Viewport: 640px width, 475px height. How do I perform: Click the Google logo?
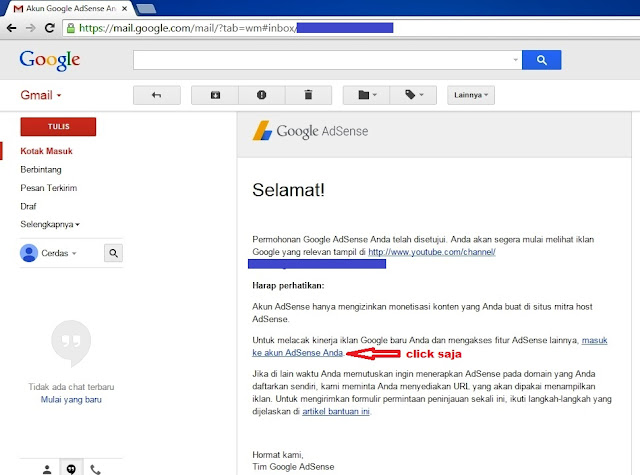[x=50, y=60]
